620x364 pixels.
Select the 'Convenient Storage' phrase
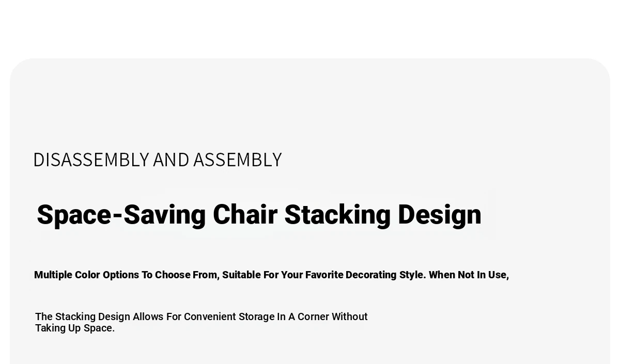[x=229, y=316]
